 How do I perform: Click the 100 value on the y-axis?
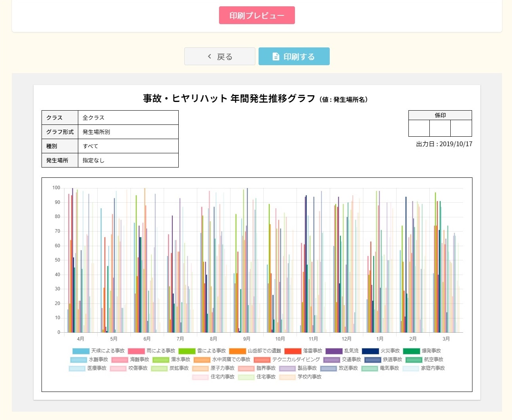pyautogui.click(x=56, y=188)
